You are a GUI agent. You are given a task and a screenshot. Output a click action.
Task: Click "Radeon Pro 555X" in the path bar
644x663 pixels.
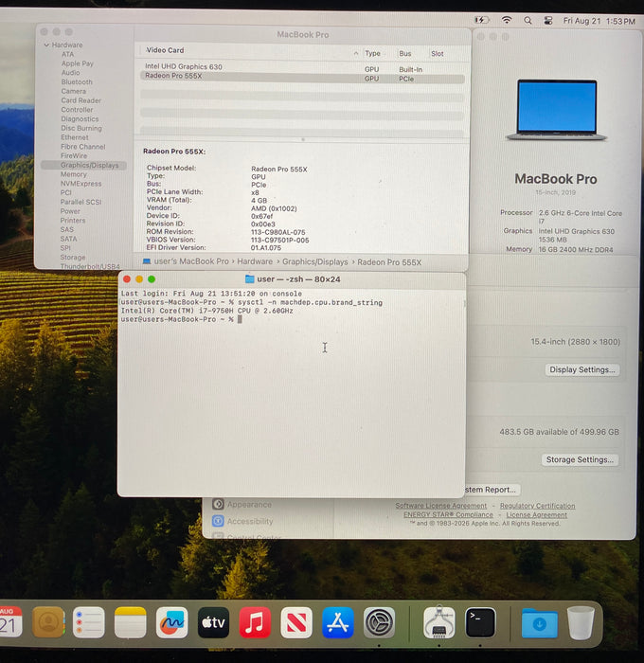[389, 262]
